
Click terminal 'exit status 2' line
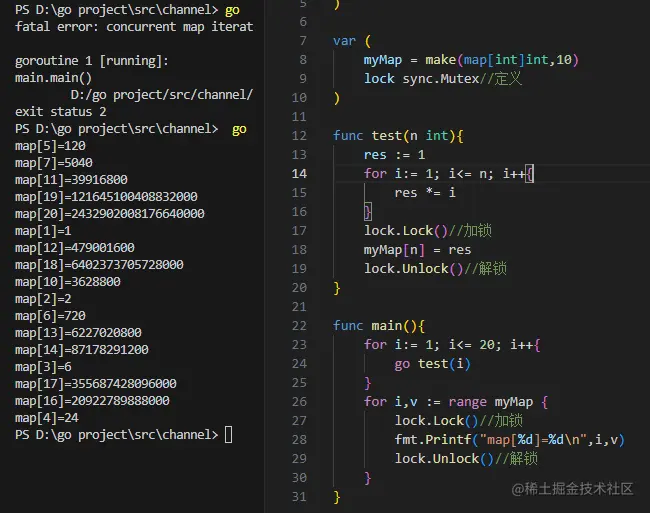click(61, 112)
